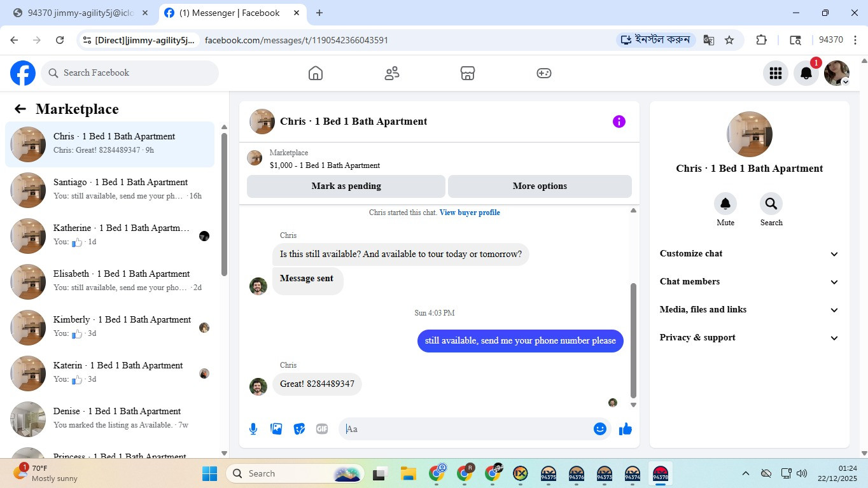This screenshot has height=488, width=868.
Task: Open the purple conversation info icon
Action: click(x=619, y=122)
